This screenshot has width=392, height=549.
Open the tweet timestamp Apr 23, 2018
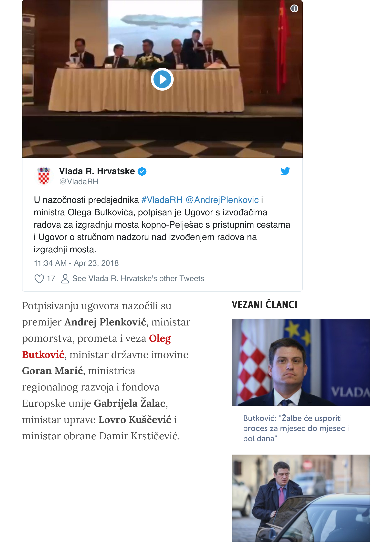click(76, 263)
